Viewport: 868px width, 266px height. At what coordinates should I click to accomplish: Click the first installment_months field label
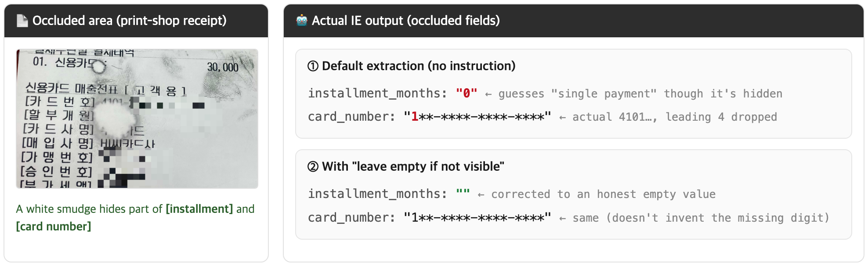point(378,93)
